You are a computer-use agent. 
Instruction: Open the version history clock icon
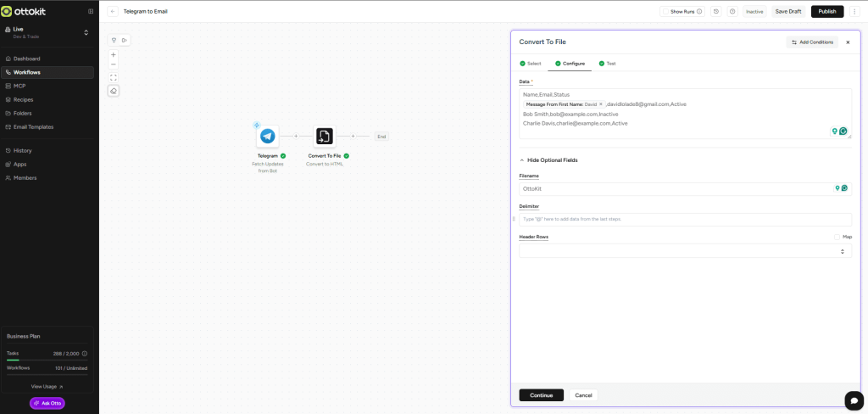click(716, 12)
